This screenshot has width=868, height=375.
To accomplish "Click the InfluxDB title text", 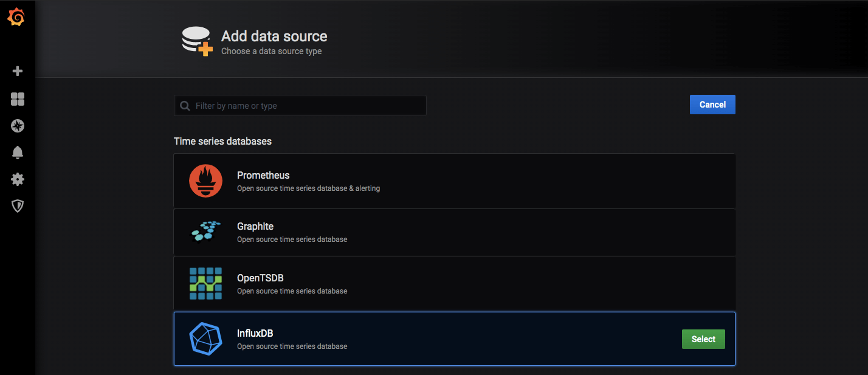I will (x=255, y=333).
